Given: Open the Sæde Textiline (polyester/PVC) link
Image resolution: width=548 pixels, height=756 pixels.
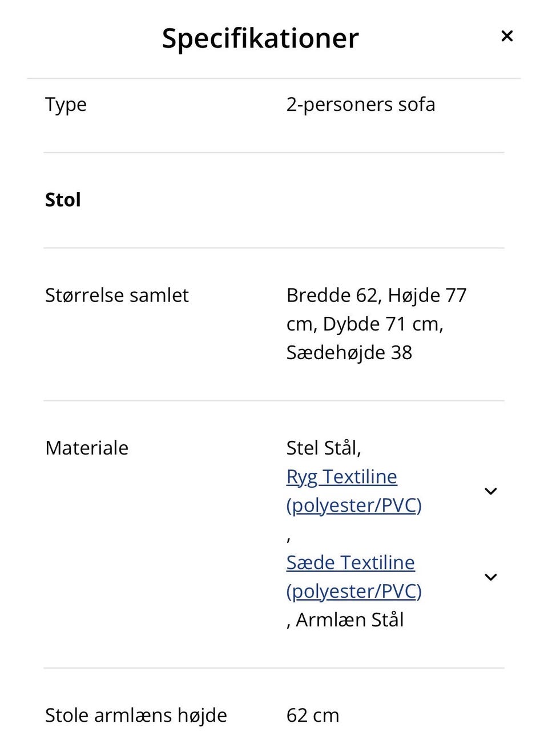Looking at the screenshot, I should (350, 562).
